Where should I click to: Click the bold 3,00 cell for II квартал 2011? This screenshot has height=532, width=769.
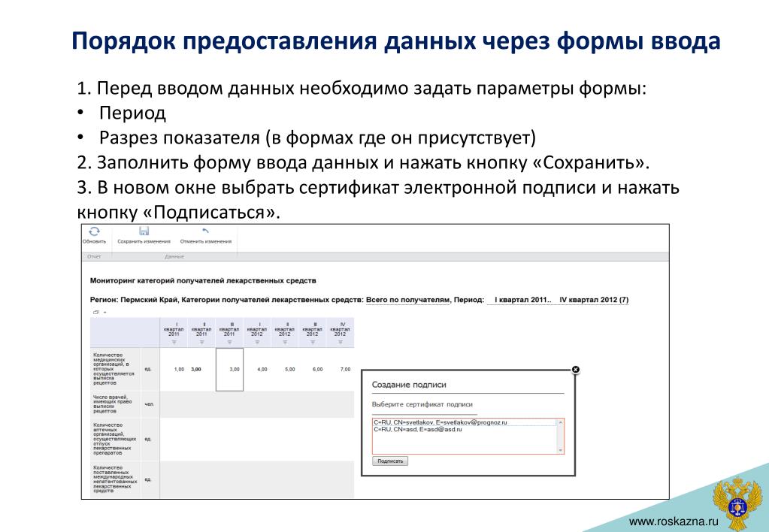[x=201, y=369]
